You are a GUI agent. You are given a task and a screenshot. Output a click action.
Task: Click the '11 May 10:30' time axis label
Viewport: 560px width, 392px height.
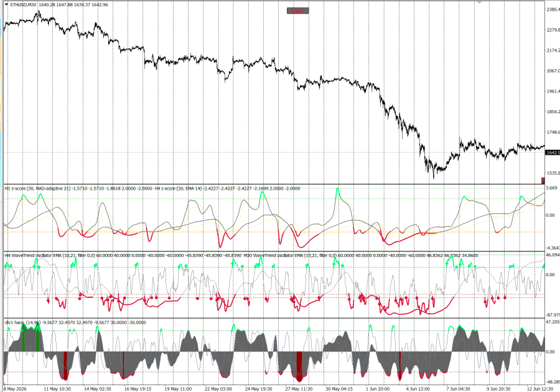57,389
